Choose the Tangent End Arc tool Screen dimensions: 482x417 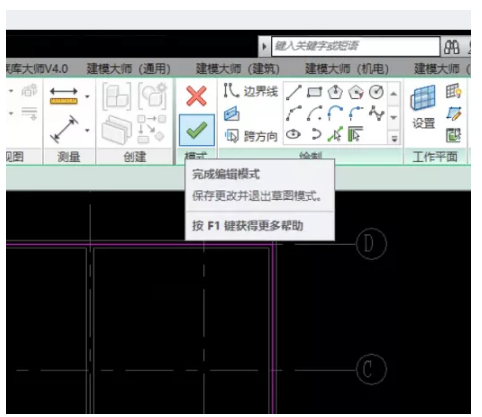click(x=335, y=113)
